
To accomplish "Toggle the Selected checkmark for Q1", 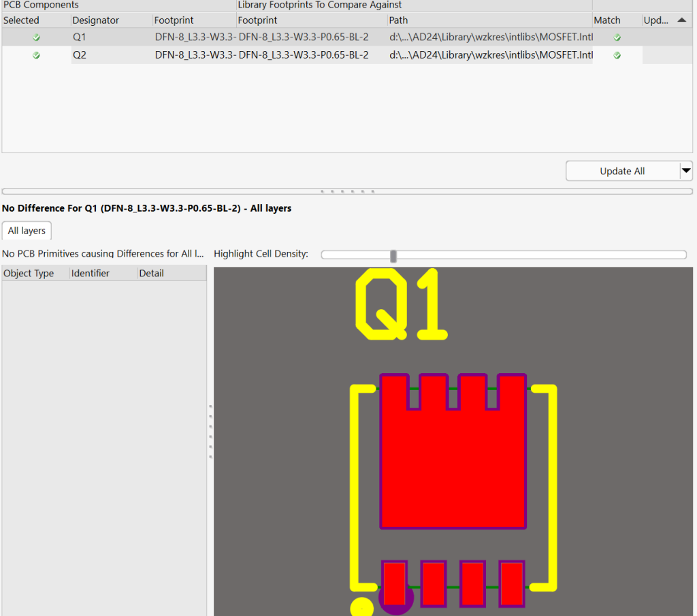I will pos(36,37).
